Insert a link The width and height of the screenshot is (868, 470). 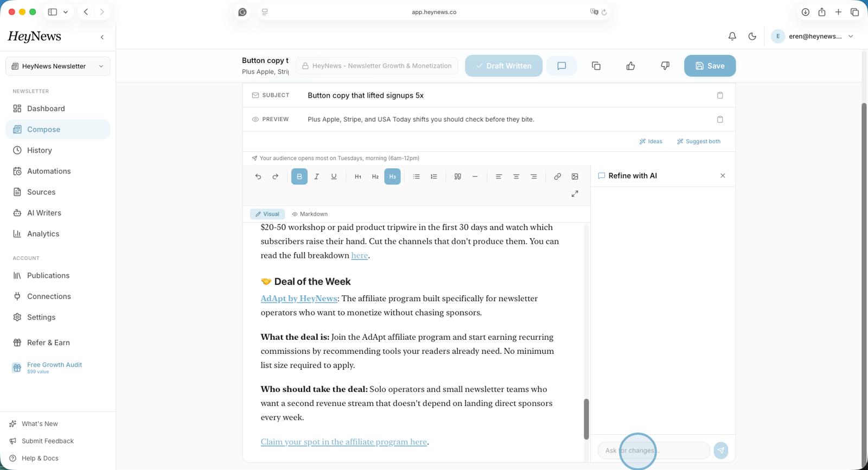[x=558, y=176]
